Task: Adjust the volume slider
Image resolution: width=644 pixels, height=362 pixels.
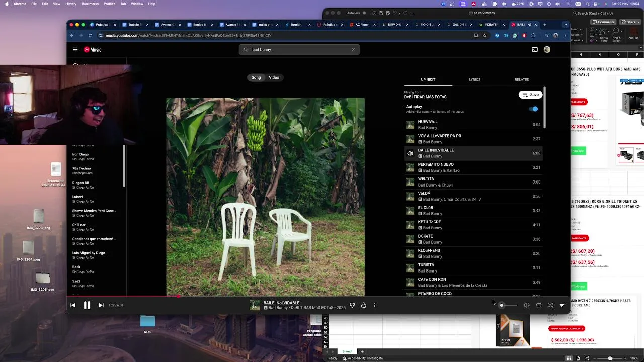Action: pos(508,305)
